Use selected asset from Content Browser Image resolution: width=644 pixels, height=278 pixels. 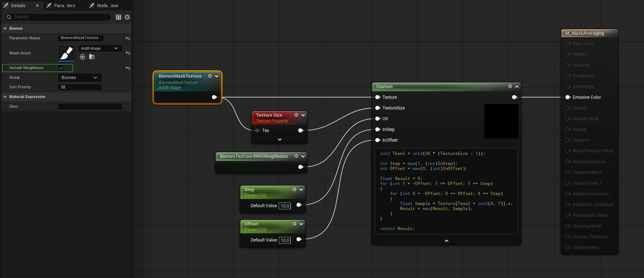point(83,57)
